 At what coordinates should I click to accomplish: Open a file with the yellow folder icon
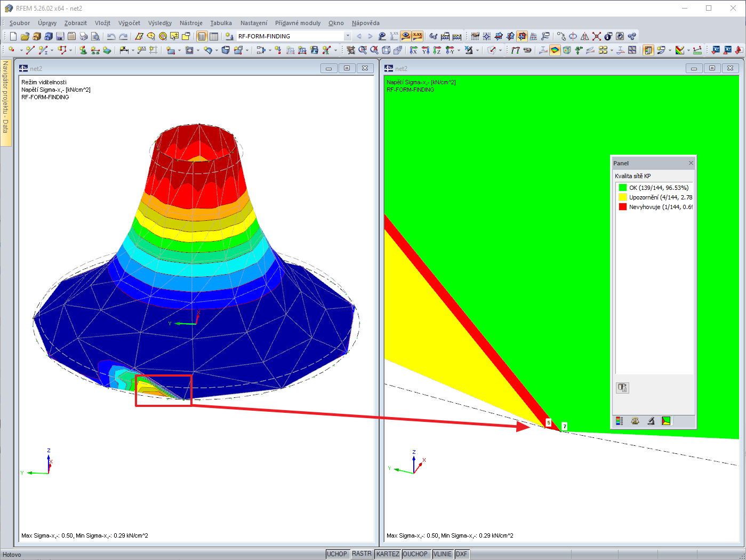point(25,36)
